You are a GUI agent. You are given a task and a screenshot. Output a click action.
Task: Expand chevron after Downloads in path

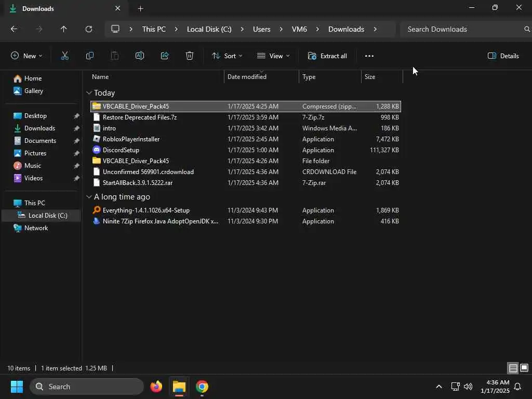pyautogui.click(x=375, y=29)
